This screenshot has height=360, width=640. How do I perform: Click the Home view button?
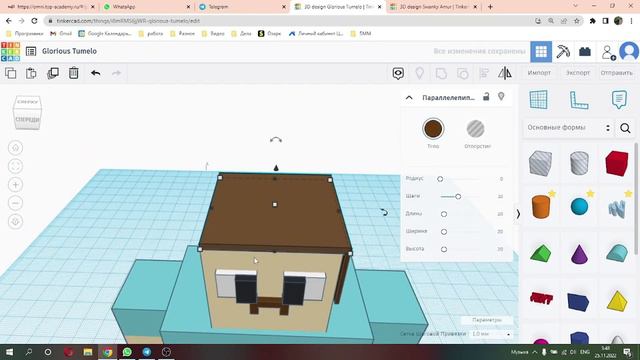point(16,148)
